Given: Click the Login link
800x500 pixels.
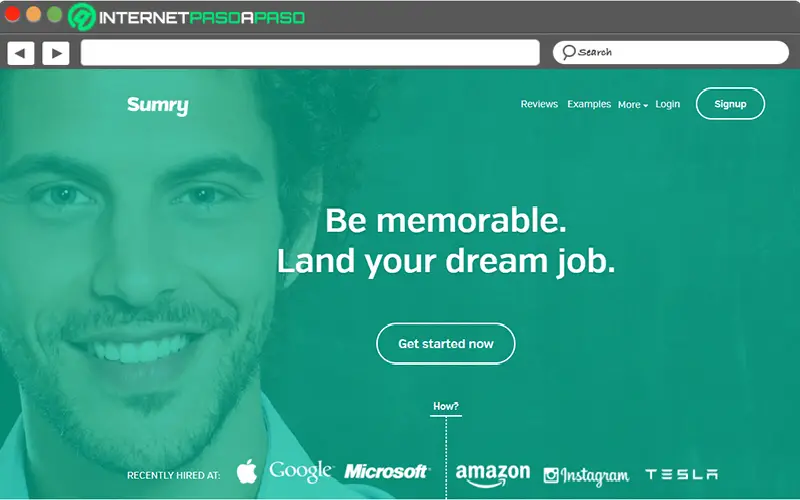Looking at the screenshot, I should click(x=667, y=104).
